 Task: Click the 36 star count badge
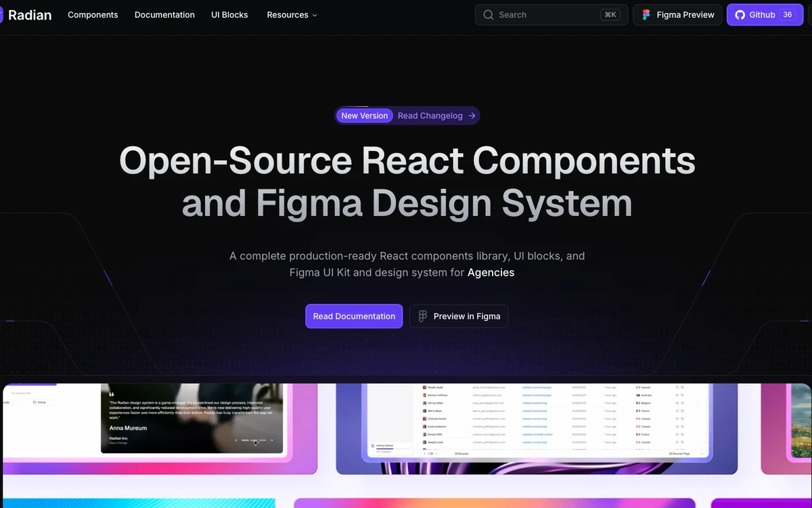(788, 15)
